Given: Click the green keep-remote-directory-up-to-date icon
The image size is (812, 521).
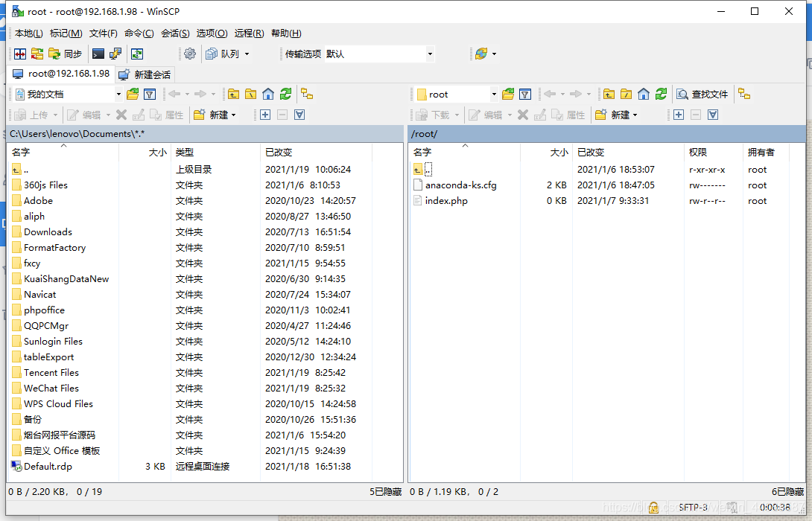Looking at the screenshot, I should point(137,54).
